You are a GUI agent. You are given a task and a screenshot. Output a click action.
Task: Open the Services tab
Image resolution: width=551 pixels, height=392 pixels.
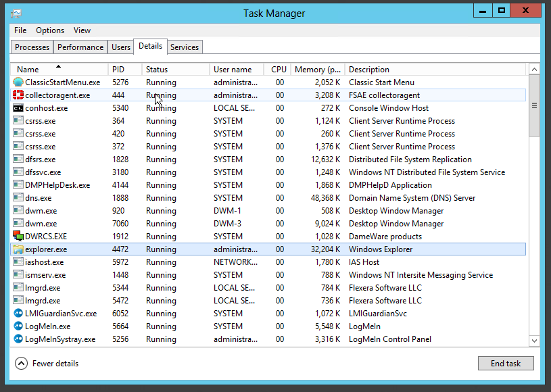click(x=185, y=47)
